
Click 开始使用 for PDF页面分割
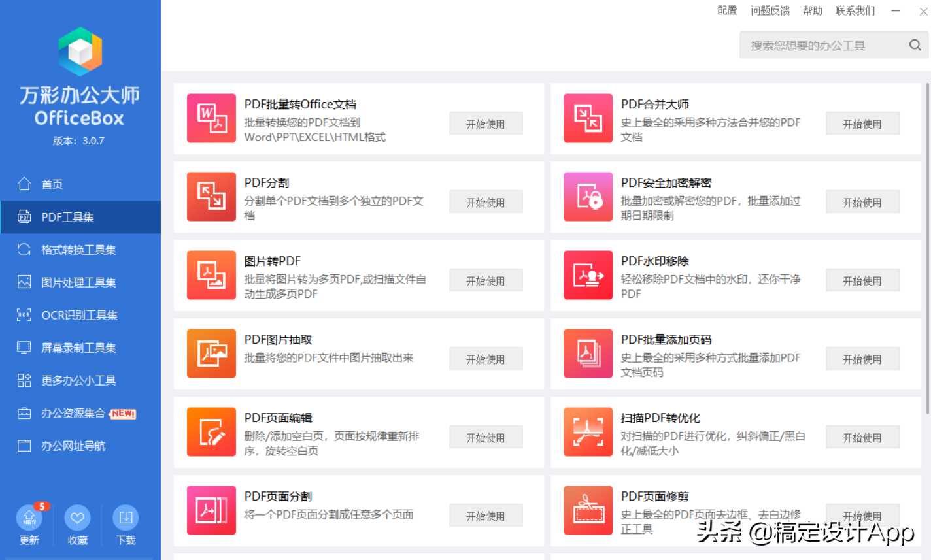coord(486,516)
